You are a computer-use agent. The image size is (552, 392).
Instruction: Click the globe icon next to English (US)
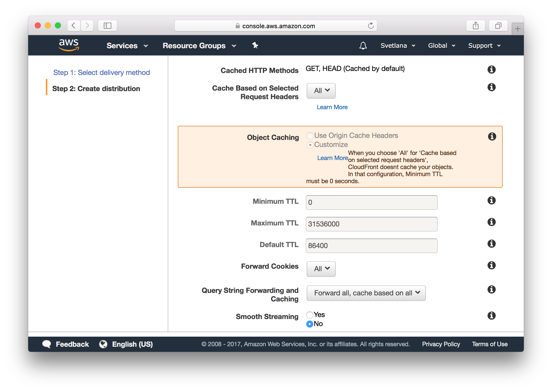click(104, 344)
